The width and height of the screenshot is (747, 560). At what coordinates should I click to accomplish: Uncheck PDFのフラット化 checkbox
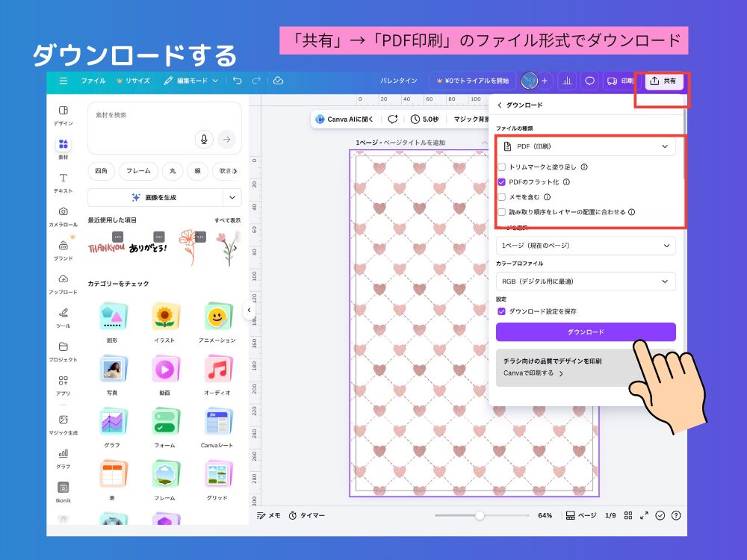(x=502, y=181)
